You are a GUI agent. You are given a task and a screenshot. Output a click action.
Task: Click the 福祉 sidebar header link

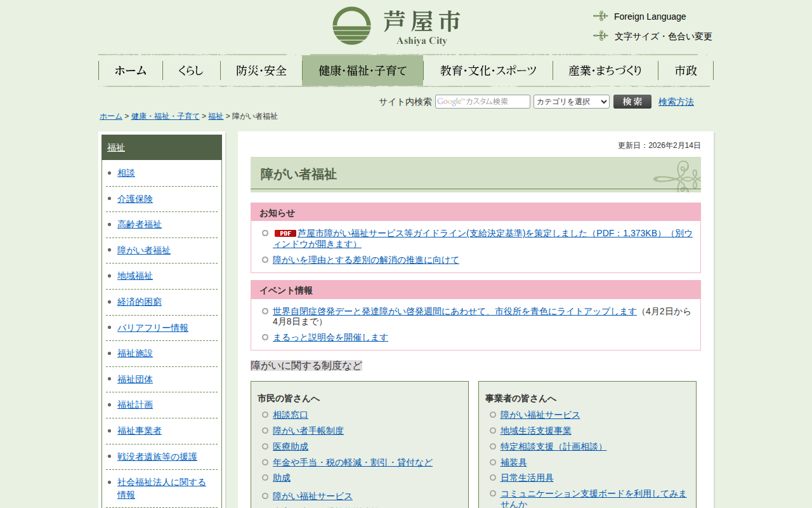pos(116,147)
